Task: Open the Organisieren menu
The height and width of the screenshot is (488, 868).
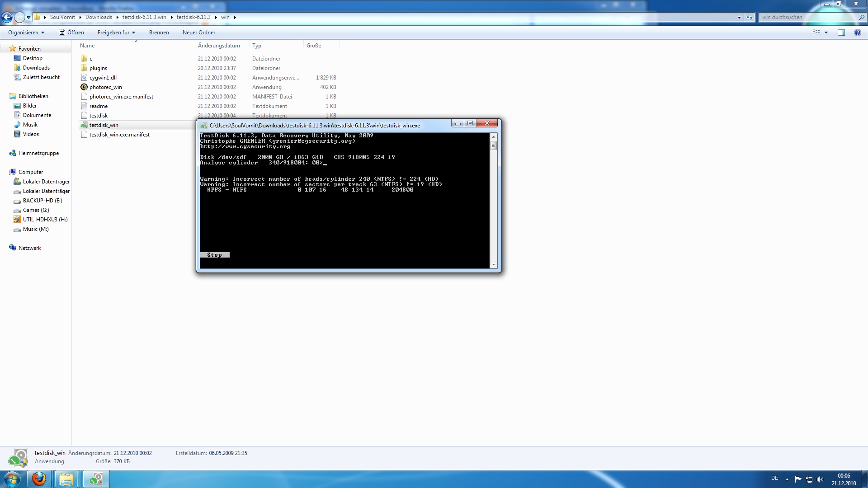Action: coord(26,33)
